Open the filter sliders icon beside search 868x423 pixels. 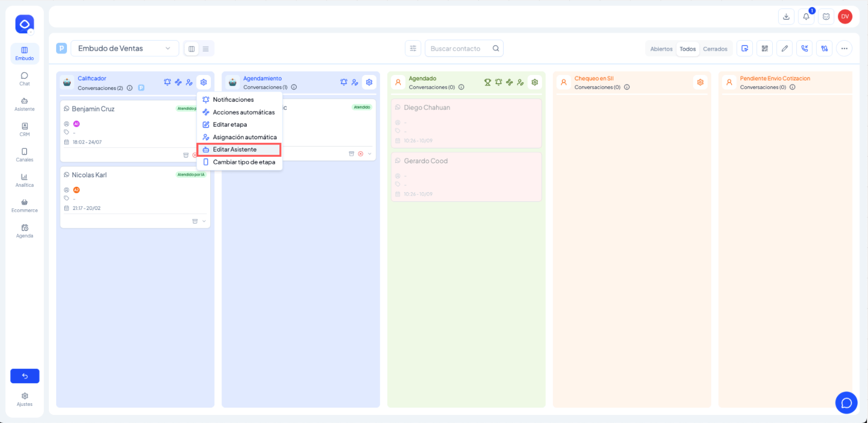pyautogui.click(x=413, y=49)
